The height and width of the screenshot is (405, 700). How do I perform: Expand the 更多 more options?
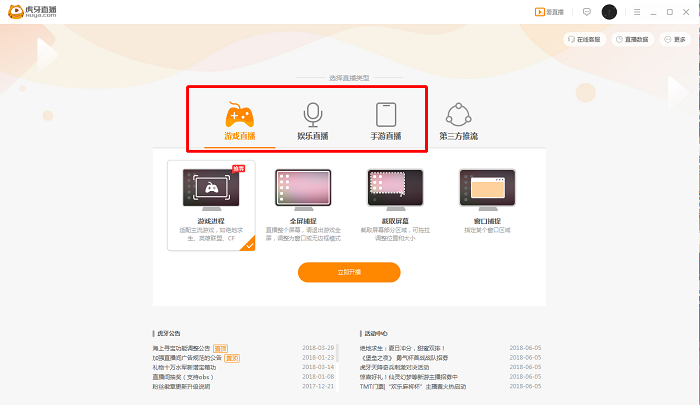tap(675, 39)
